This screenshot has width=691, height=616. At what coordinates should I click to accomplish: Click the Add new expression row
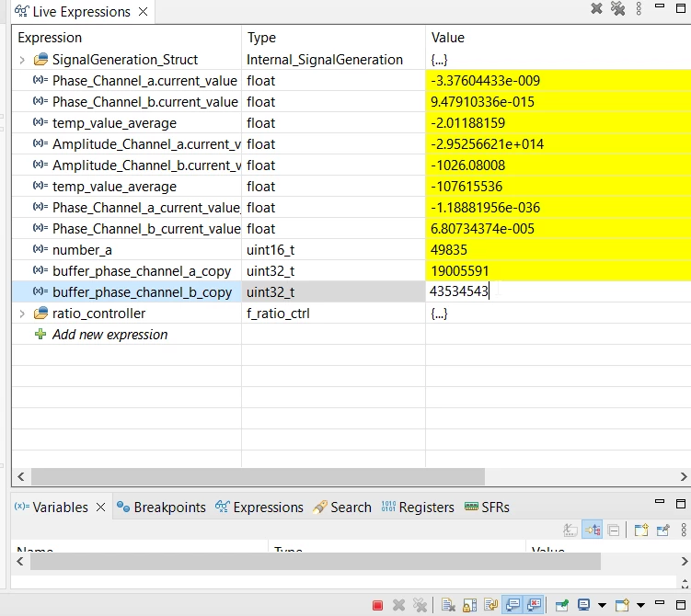tap(351, 335)
